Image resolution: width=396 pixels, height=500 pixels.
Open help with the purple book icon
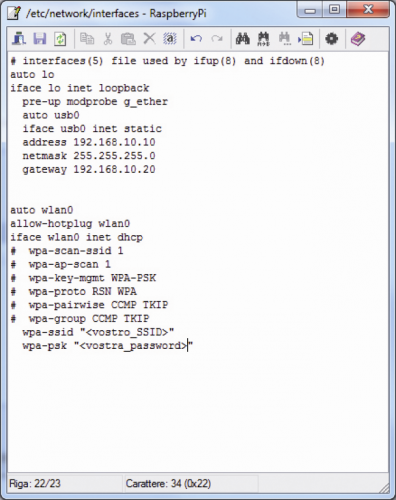358,39
